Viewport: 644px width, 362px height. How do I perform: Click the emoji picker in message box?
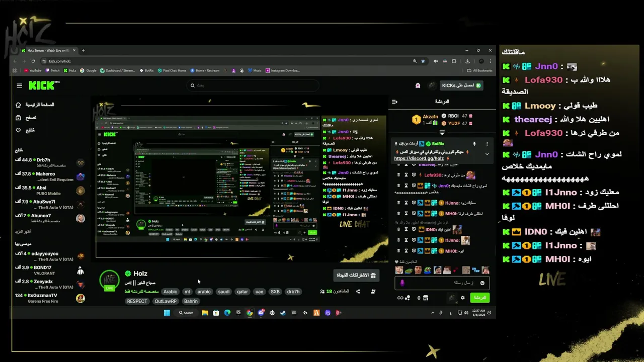point(482,283)
